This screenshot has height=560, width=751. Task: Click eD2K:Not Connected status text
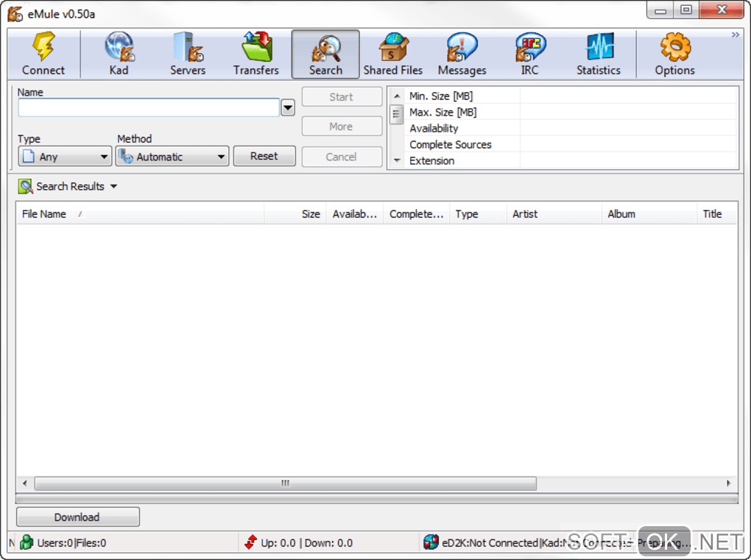[x=490, y=543]
